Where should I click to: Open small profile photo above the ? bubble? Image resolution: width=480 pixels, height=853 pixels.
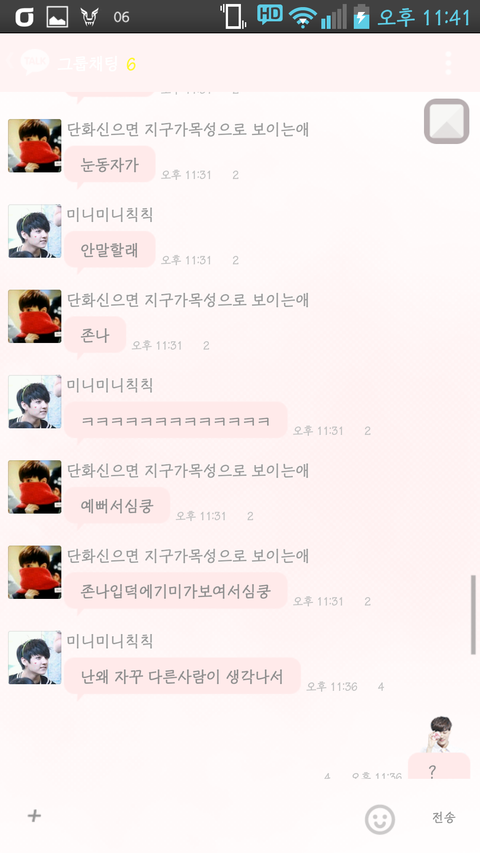(x=441, y=734)
